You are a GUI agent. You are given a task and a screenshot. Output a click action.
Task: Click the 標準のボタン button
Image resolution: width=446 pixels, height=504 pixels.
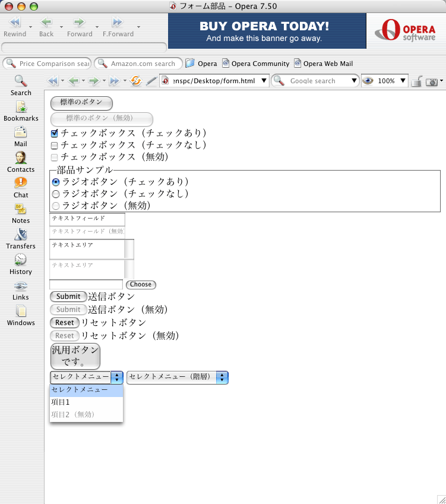pos(81,103)
